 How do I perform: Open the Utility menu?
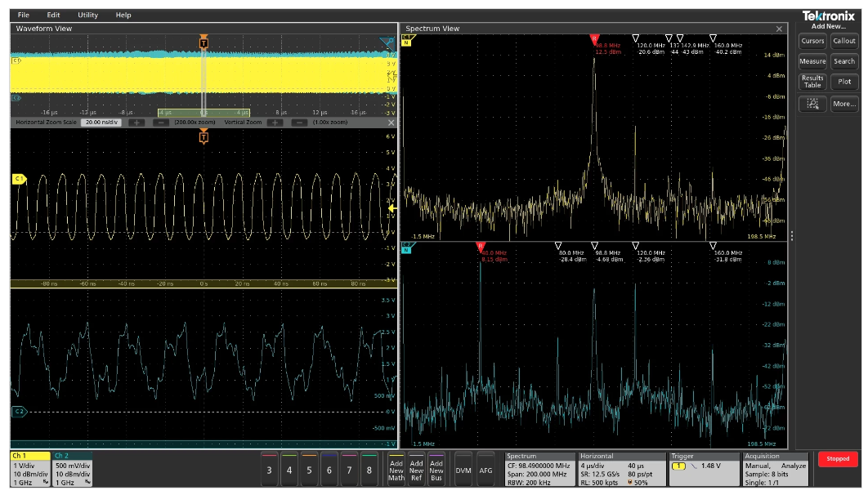point(87,15)
